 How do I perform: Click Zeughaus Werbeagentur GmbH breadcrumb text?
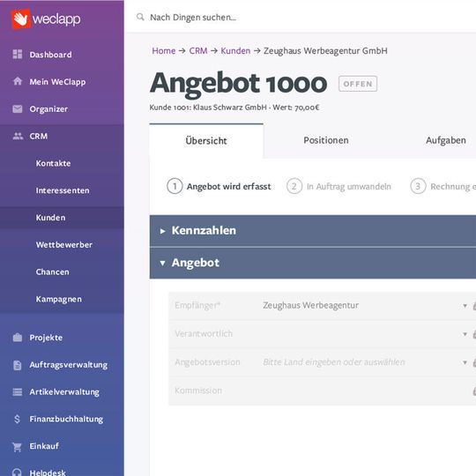(x=325, y=51)
